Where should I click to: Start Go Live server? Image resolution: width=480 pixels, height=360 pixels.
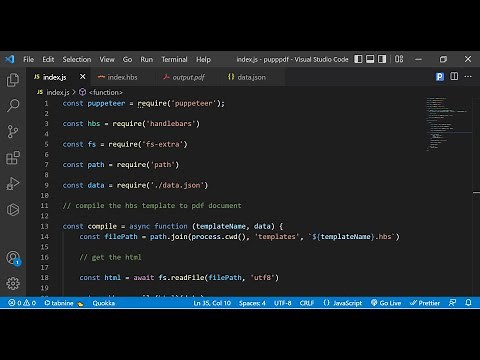click(x=386, y=303)
